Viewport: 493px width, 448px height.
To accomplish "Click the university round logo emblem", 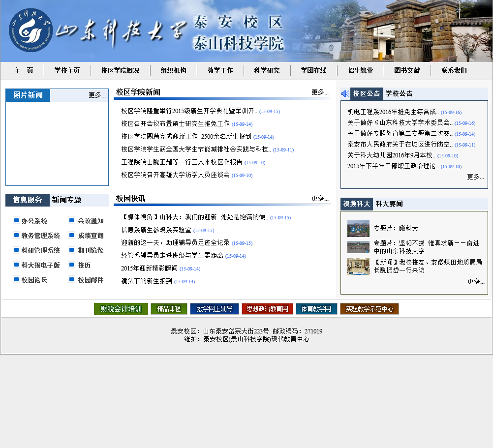I will click(31, 30).
